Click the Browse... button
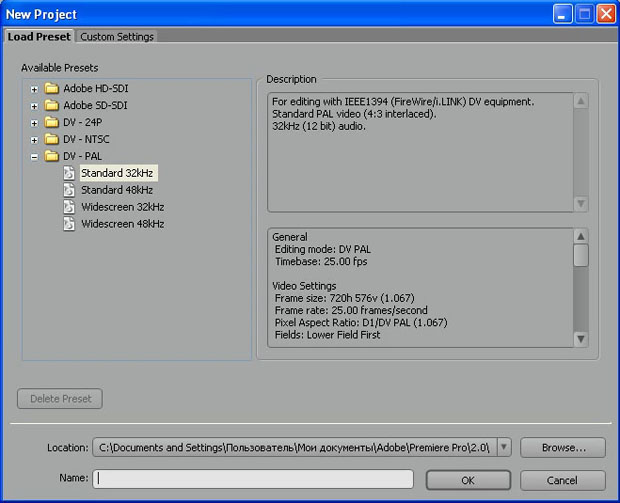The width and height of the screenshot is (620, 503). pyautogui.click(x=563, y=448)
